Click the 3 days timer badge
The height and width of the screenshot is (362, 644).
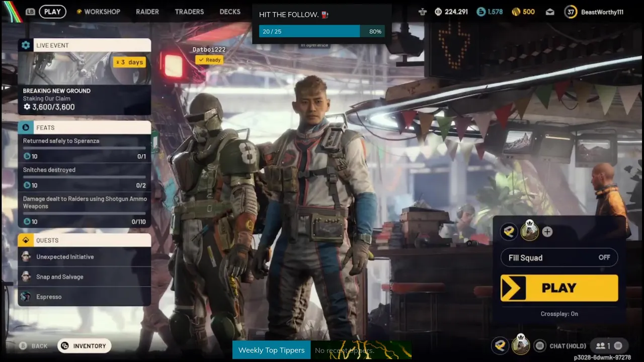(129, 62)
